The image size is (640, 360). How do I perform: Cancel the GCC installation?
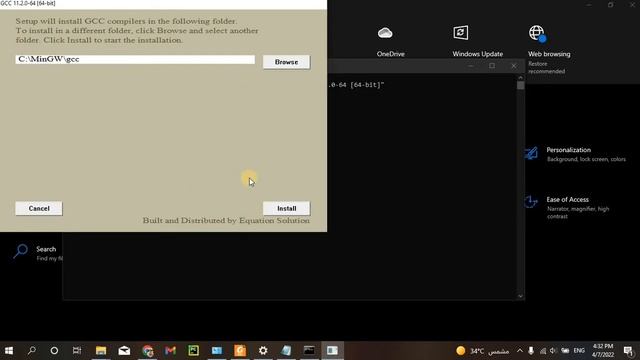click(39, 208)
